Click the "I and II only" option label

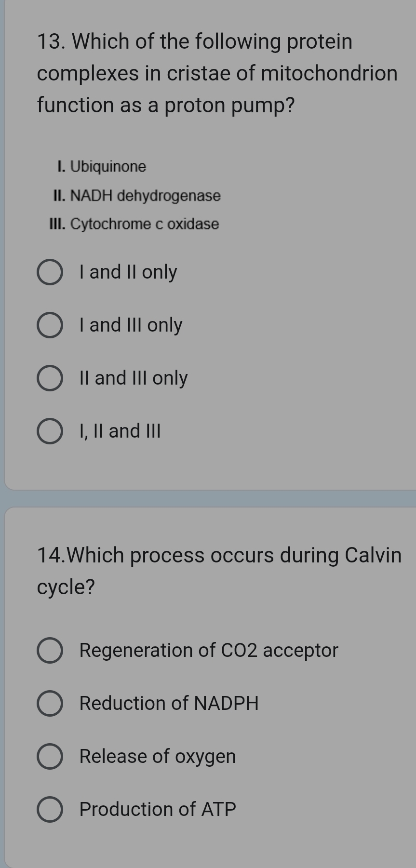pyautogui.click(x=127, y=272)
